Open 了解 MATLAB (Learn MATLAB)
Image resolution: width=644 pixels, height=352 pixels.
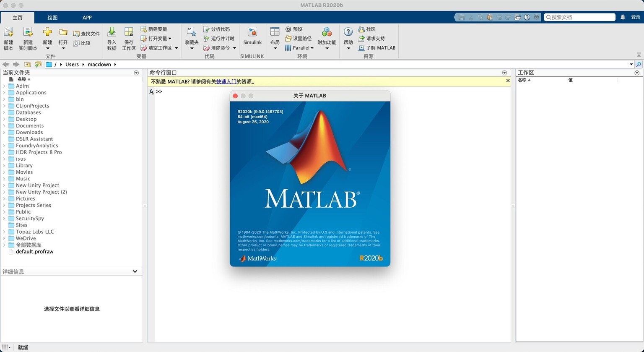pyautogui.click(x=377, y=48)
